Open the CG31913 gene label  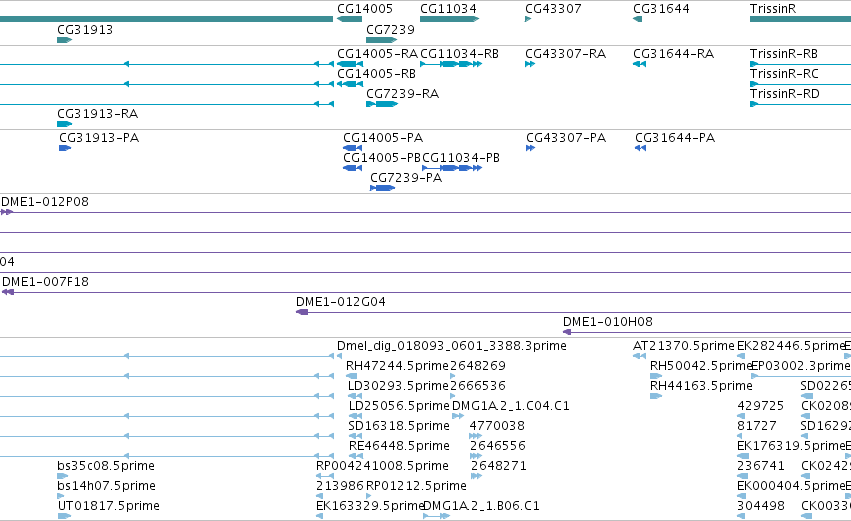click(85, 29)
